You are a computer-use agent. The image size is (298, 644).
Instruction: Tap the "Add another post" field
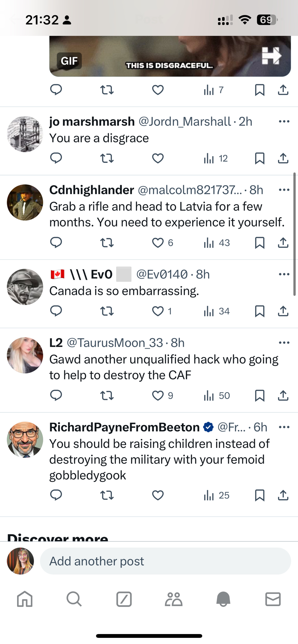[x=165, y=561]
